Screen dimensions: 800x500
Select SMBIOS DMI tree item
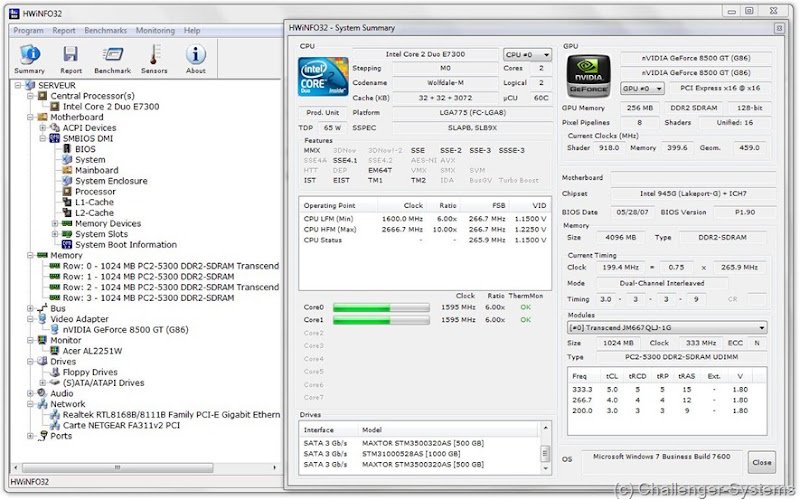[x=88, y=139]
